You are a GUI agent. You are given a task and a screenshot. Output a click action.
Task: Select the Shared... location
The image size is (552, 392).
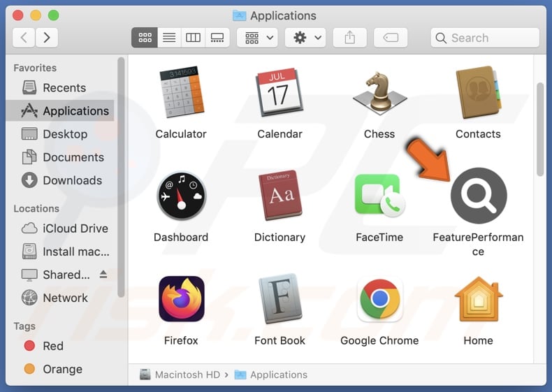[x=56, y=275]
